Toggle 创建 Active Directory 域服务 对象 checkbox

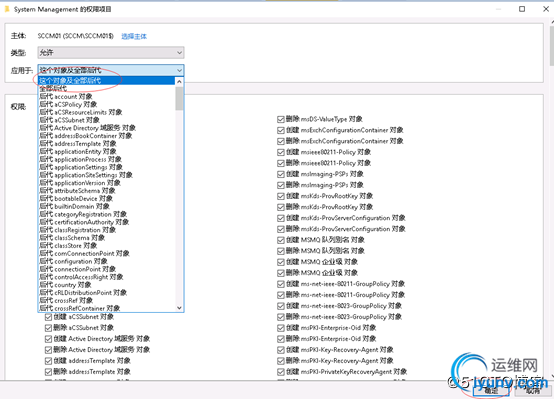tap(48, 339)
